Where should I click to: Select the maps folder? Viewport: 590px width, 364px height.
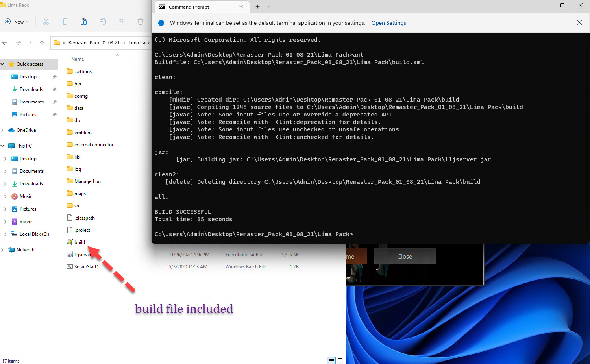coord(80,194)
